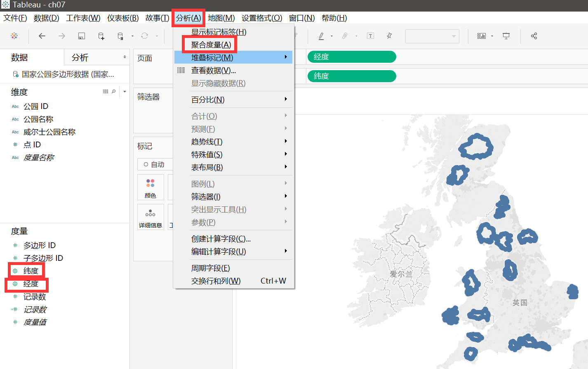Open the 地图 menu
Image resolution: width=588 pixels, height=369 pixels.
[221, 18]
